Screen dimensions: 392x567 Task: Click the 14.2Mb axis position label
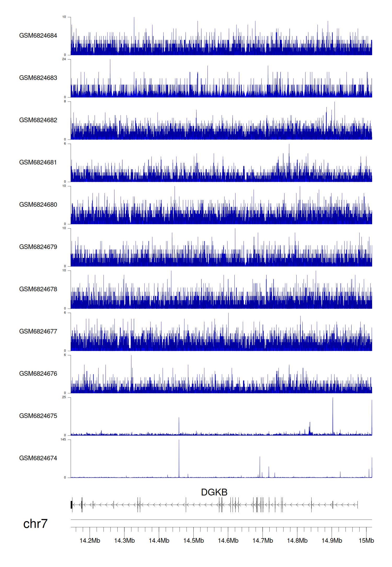coord(90,541)
